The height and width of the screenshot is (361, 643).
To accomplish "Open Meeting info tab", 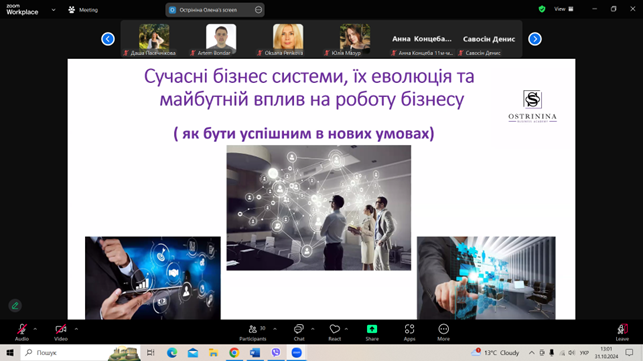I will click(83, 10).
